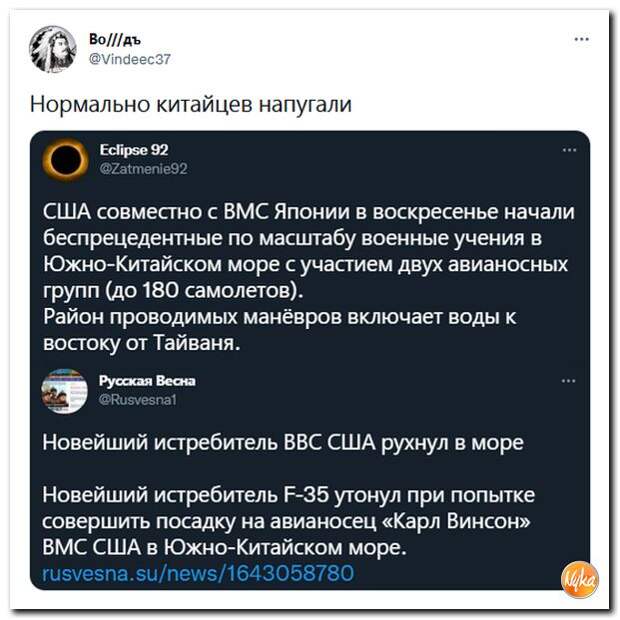Open the more options menu of Во///дъ tweet
The width and height of the screenshot is (620, 620).
pos(582,41)
